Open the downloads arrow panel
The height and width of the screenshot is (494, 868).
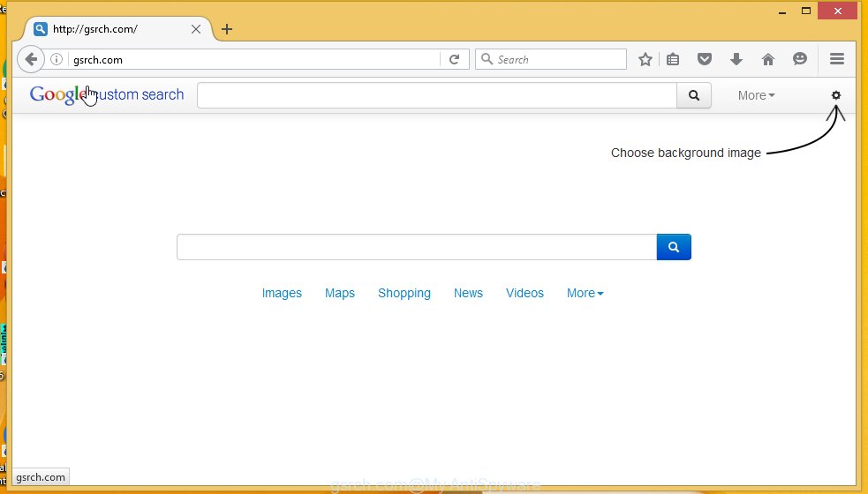(x=736, y=59)
